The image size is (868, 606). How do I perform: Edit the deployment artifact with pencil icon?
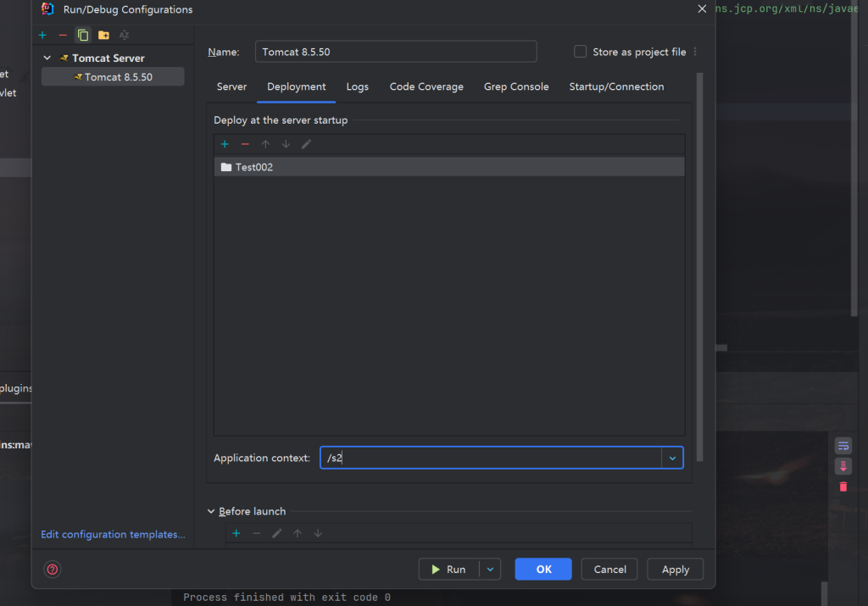[x=306, y=144]
